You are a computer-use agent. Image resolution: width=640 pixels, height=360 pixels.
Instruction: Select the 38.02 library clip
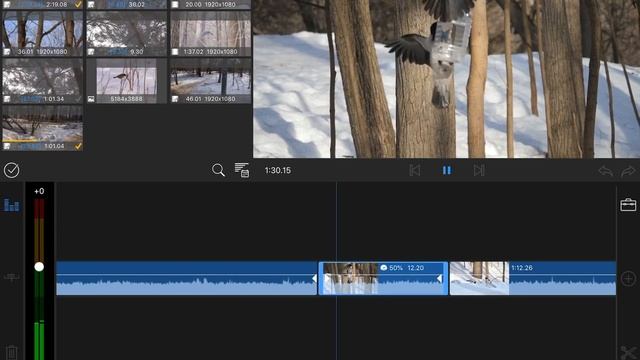coord(127,4)
